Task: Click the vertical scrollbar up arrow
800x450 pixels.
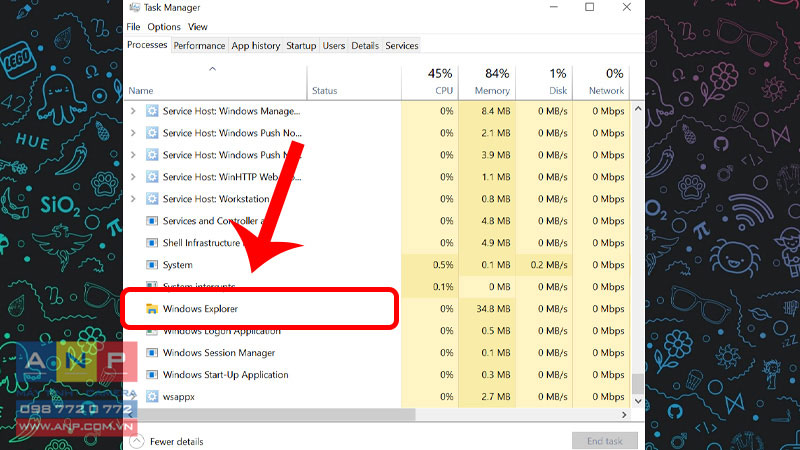Action: click(x=638, y=109)
